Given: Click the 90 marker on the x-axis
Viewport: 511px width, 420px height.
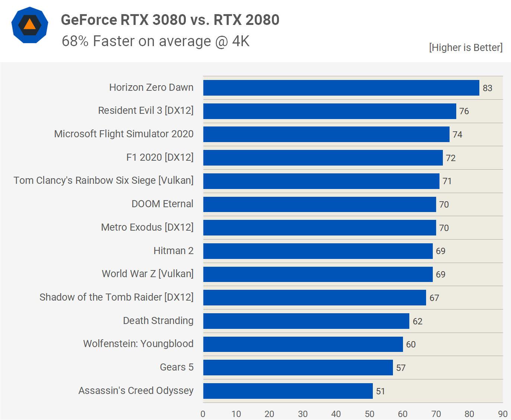Looking at the screenshot, I should click(503, 414).
